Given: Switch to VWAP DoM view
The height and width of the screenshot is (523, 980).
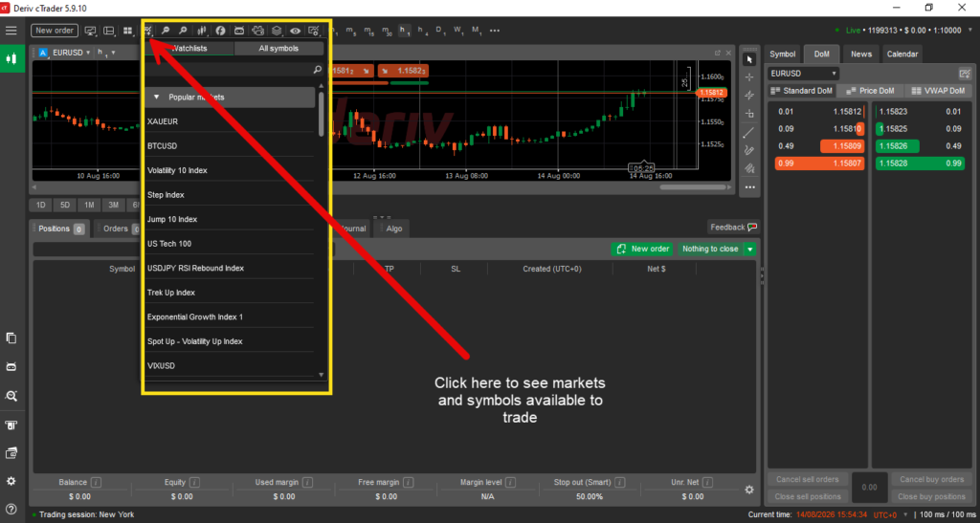Looking at the screenshot, I should (x=939, y=91).
